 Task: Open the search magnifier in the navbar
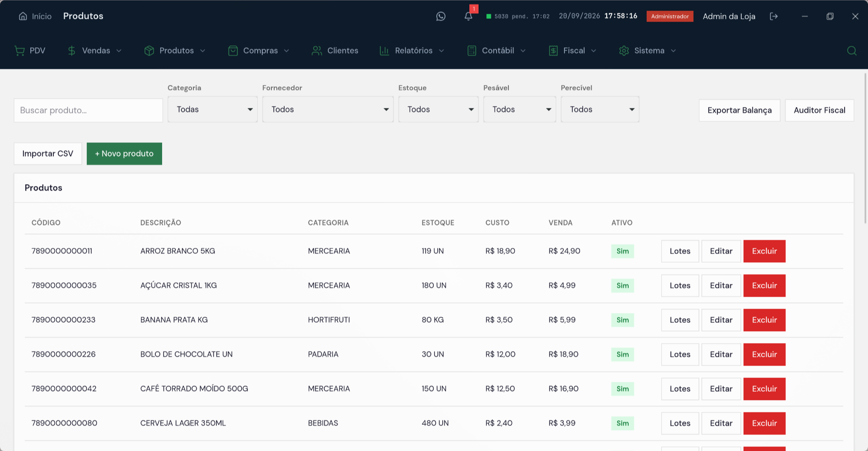click(x=852, y=51)
